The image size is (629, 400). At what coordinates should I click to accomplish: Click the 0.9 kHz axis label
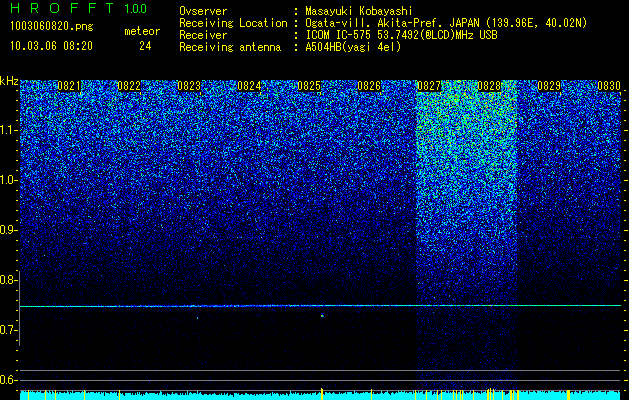pyautogui.click(x=9, y=230)
